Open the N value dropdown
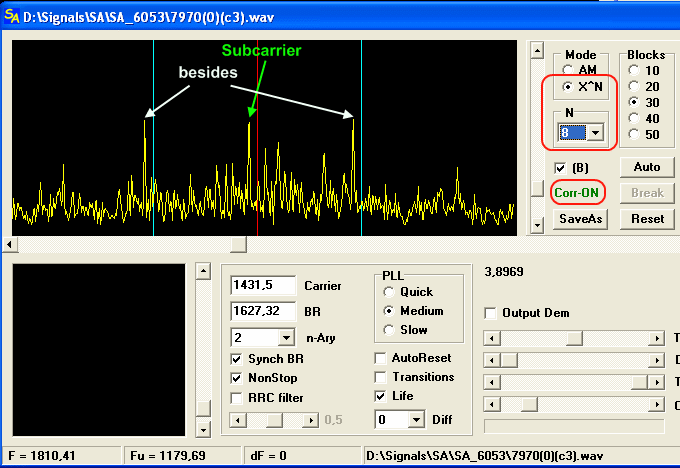680x468 pixels. coord(596,133)
